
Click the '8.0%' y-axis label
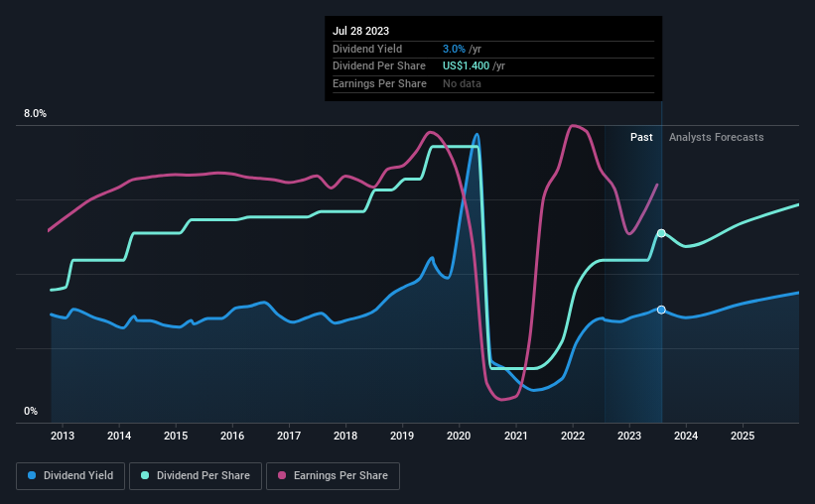pos(35,114)
